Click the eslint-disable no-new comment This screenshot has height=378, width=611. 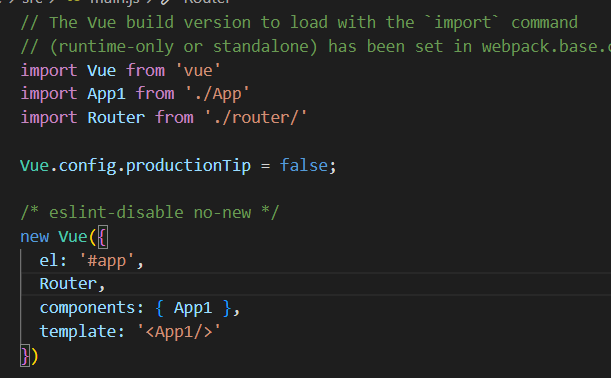coord(150,213)
